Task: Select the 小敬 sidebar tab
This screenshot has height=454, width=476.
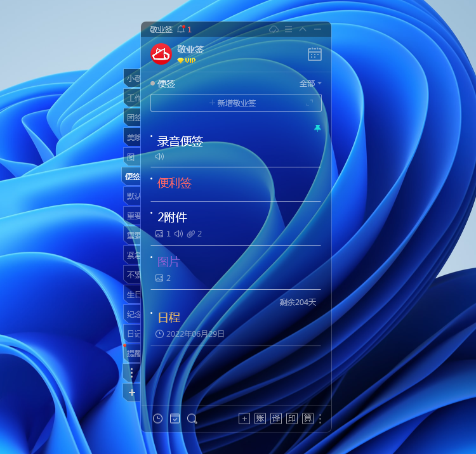Action: click(133, 78)
